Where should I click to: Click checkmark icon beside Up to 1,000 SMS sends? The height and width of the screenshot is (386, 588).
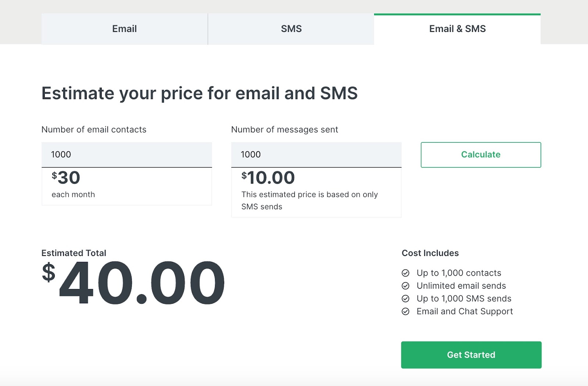[x=405, y=299]
